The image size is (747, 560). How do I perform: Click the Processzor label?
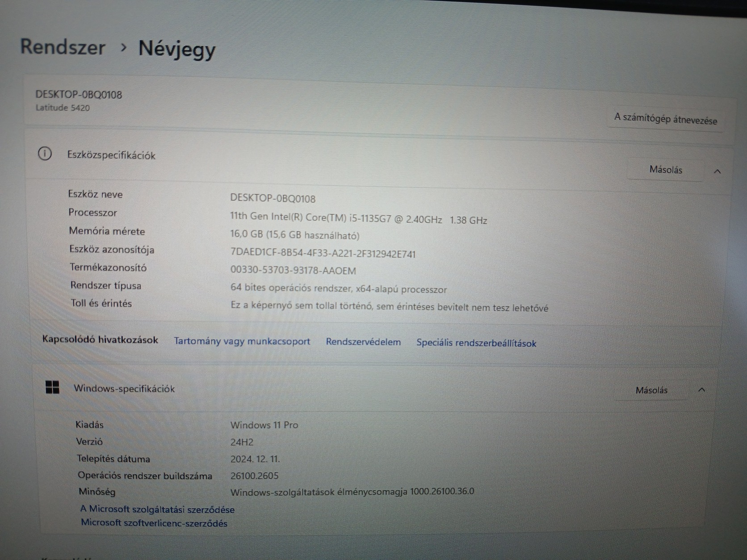point(92,213)
